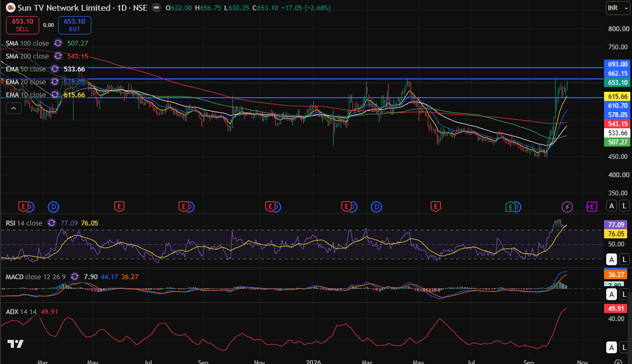Image resolution: width=632 pixels, height=364 pixels.
Task: Toggle log scale L on the main price pane
Action: pos(624,206)
